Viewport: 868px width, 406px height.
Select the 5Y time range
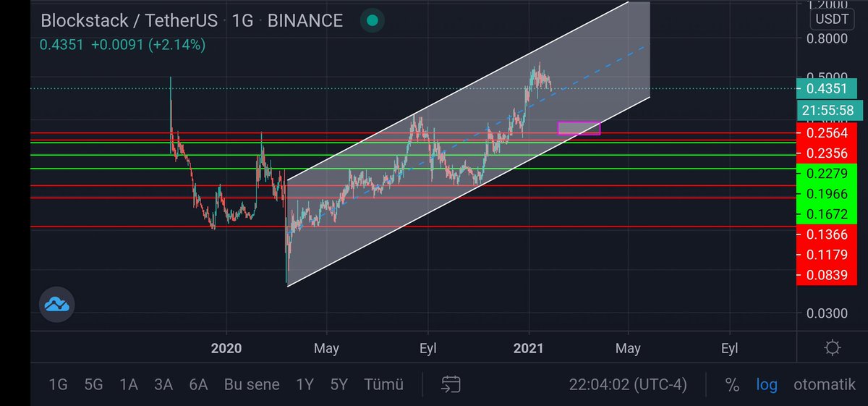tap(340, 384)
